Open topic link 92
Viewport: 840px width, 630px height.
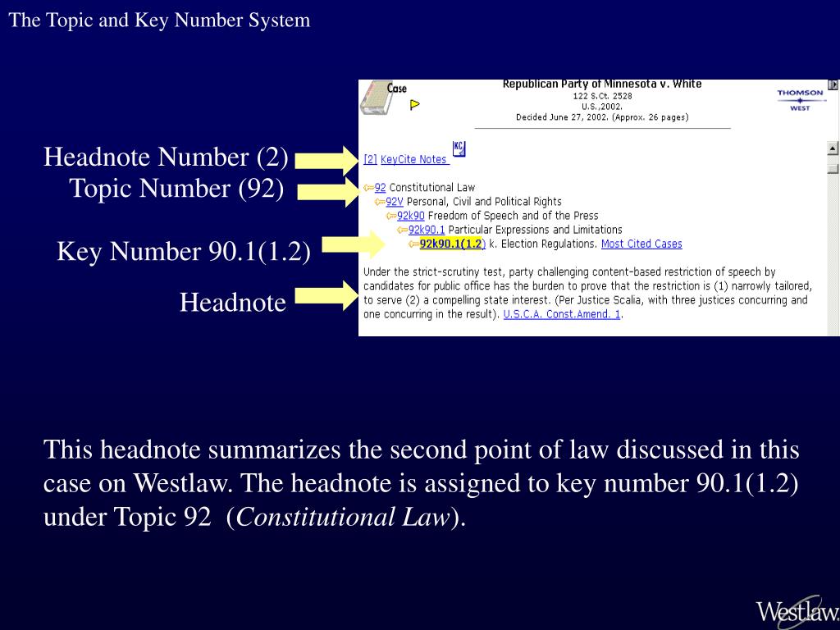[x=380, y=188]
